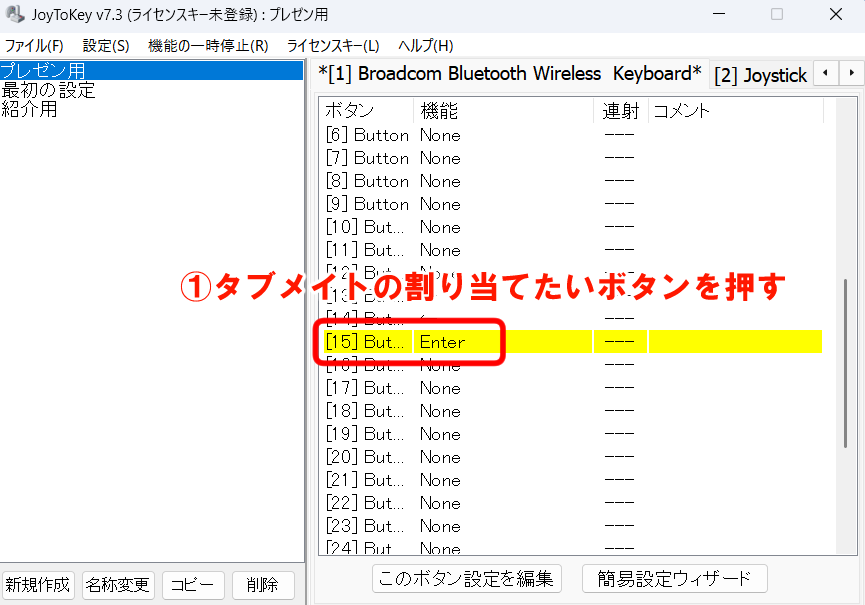
Task: Click the このボタン設定を編集 button
Action: (x=466, y=578)
